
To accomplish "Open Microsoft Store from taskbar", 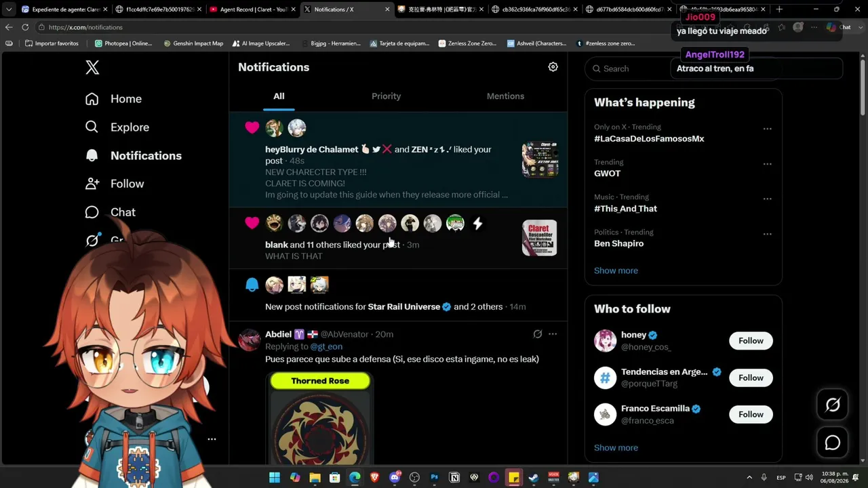I will coord(334,478).
